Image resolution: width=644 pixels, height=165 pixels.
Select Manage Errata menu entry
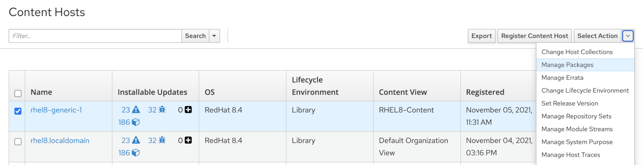pos(562,78)
